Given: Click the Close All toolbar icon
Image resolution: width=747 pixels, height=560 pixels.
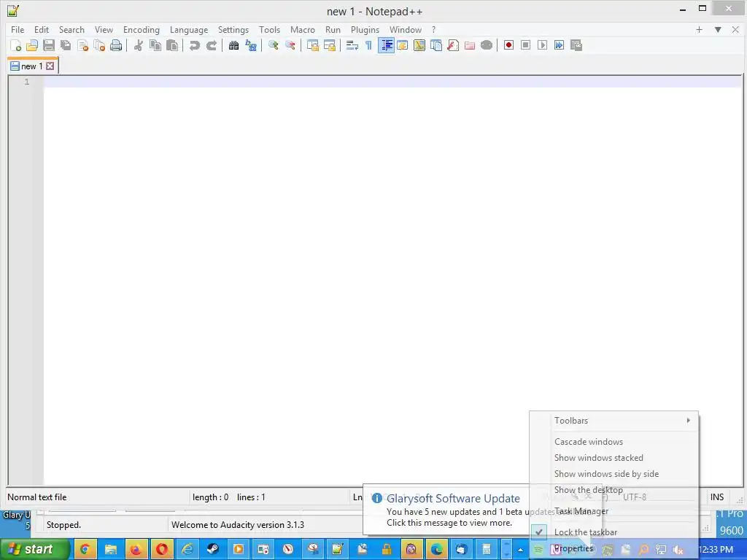Looking at the screenshot, I should tap(99, 45).
